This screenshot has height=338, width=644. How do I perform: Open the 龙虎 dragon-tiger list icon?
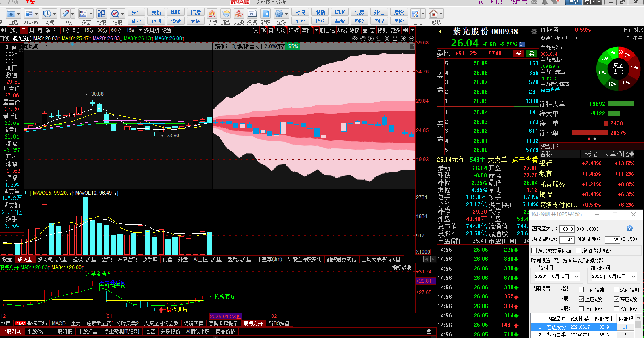pos(239,14)
